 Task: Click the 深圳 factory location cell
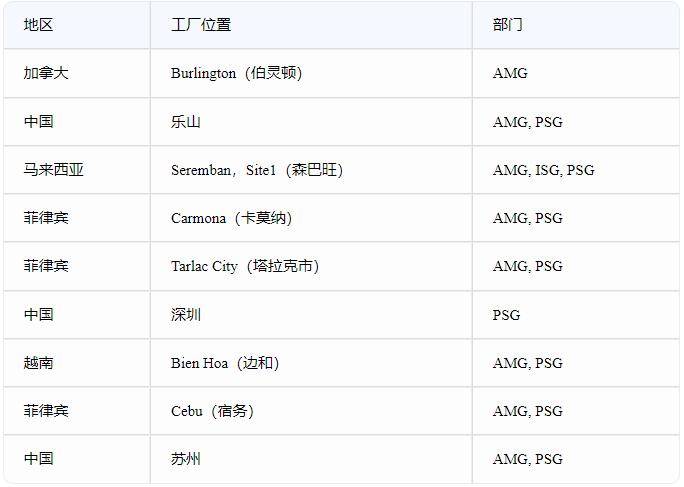point(186,315)
